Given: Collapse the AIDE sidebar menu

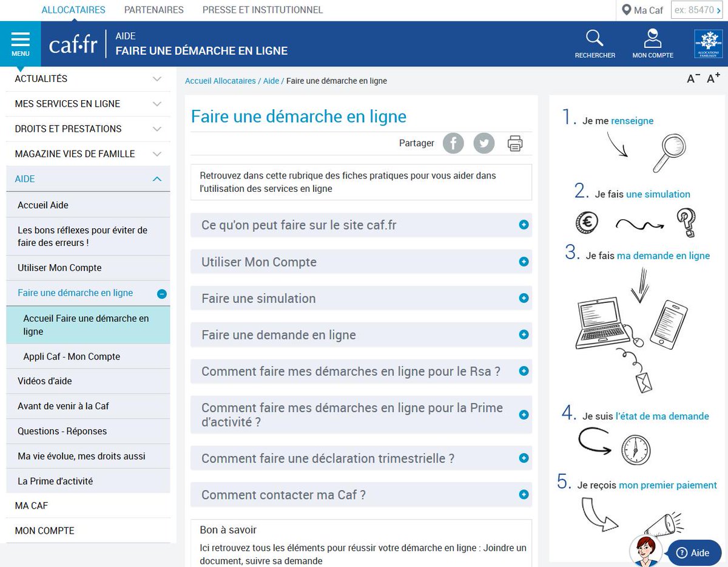Looking at the screenshot, I should click(x=88, y=179).
